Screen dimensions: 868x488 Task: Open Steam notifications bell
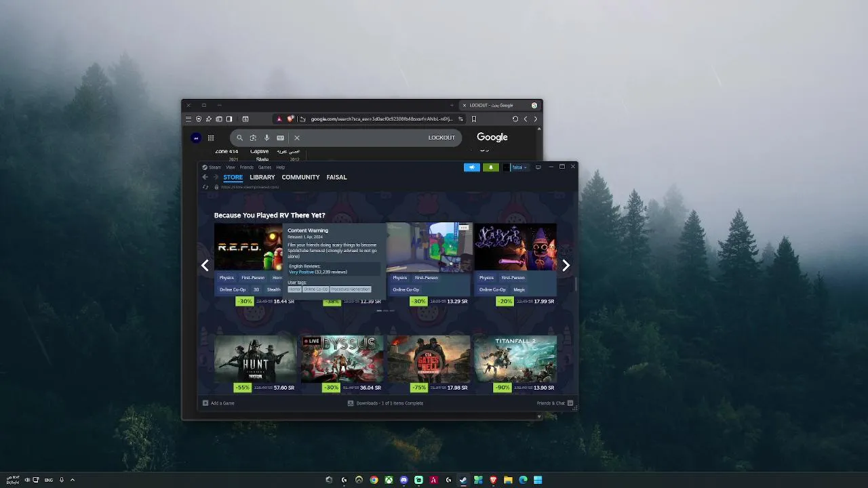click(490, 167)
